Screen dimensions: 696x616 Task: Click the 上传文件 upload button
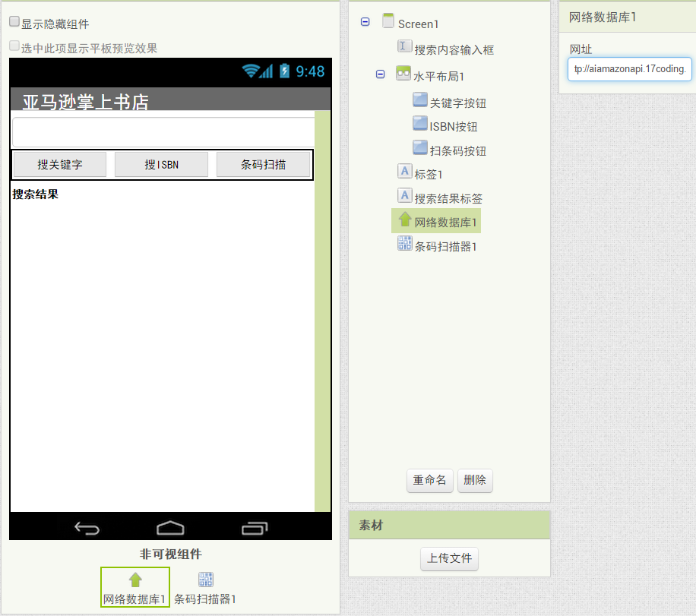[x=449, y=558]
